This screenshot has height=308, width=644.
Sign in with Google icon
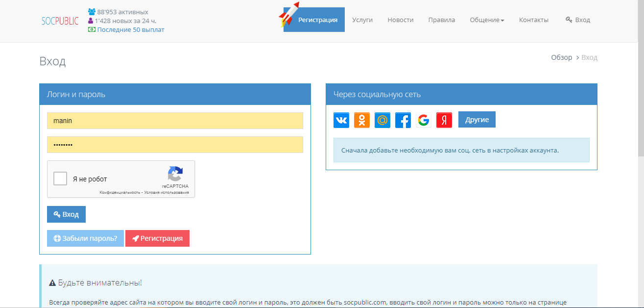(x=424, y=120)
